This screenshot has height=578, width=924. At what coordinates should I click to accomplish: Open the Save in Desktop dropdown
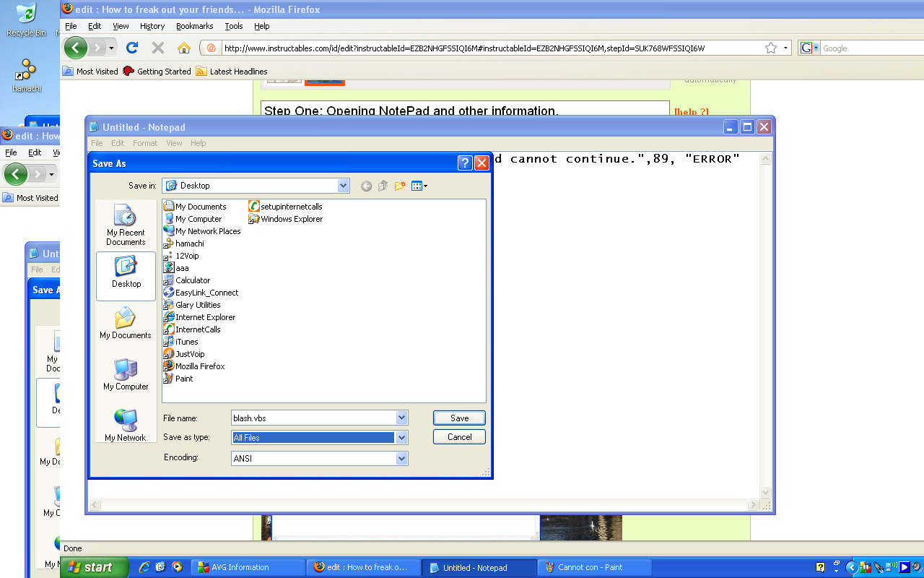pos(343,186)
